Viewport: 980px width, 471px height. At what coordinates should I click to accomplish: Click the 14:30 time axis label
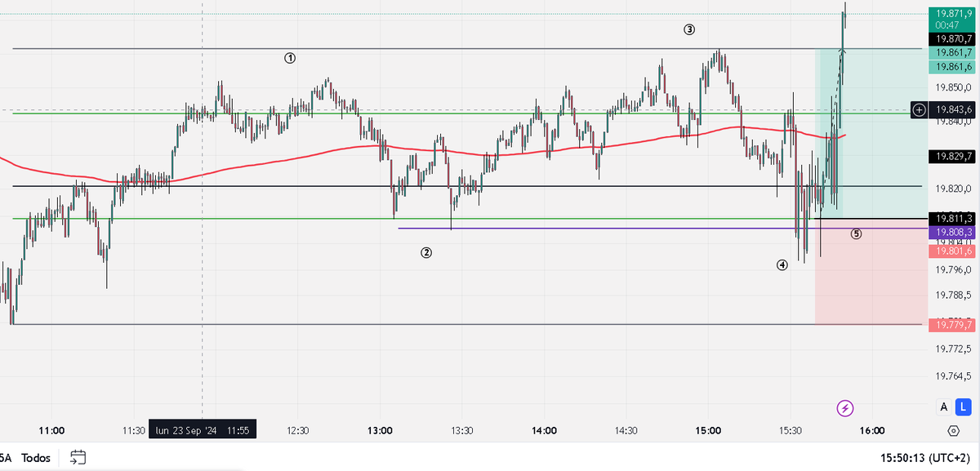(x=626, y=430)
